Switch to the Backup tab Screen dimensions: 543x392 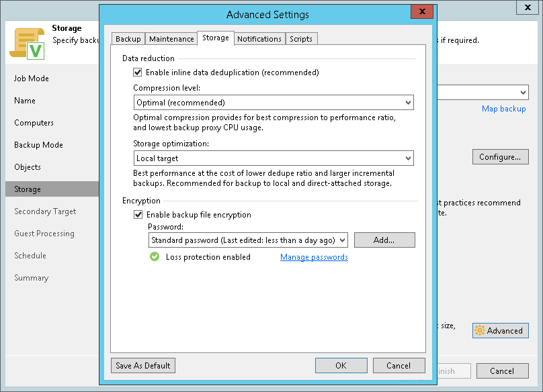128,39
